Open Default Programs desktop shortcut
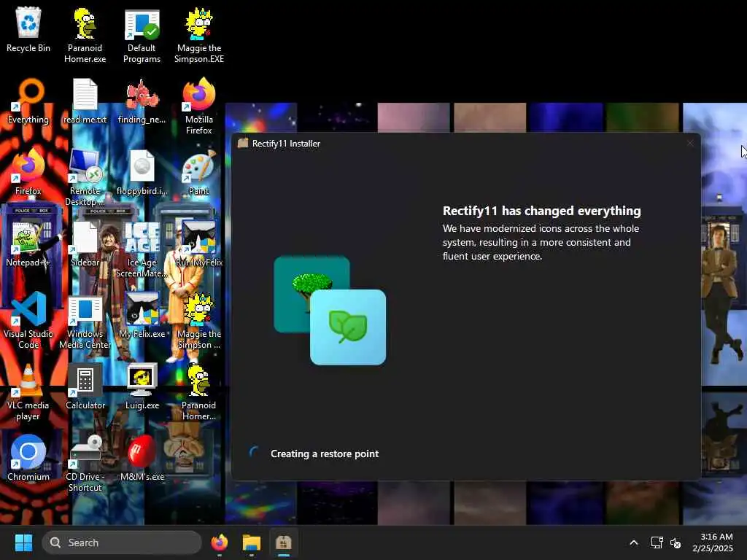Screen dimensions: 747x560 [142, 35]
